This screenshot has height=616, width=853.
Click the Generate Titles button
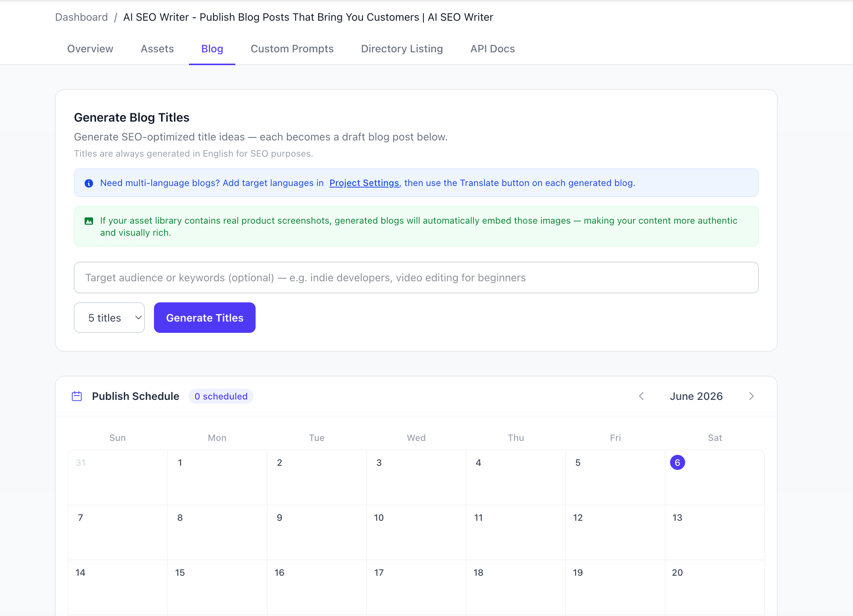(205, 317)
